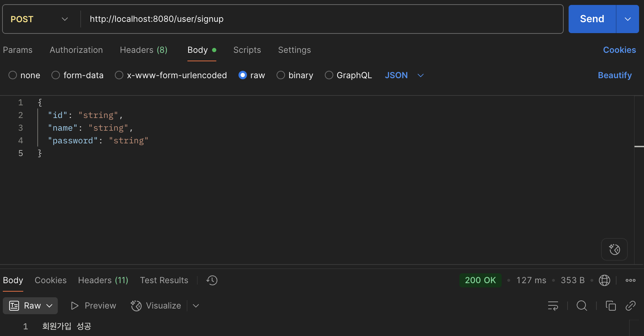The width and height of the screenshot is (644, 336).
Task: Click the 353 B response size
Action: tap(572, 280)
